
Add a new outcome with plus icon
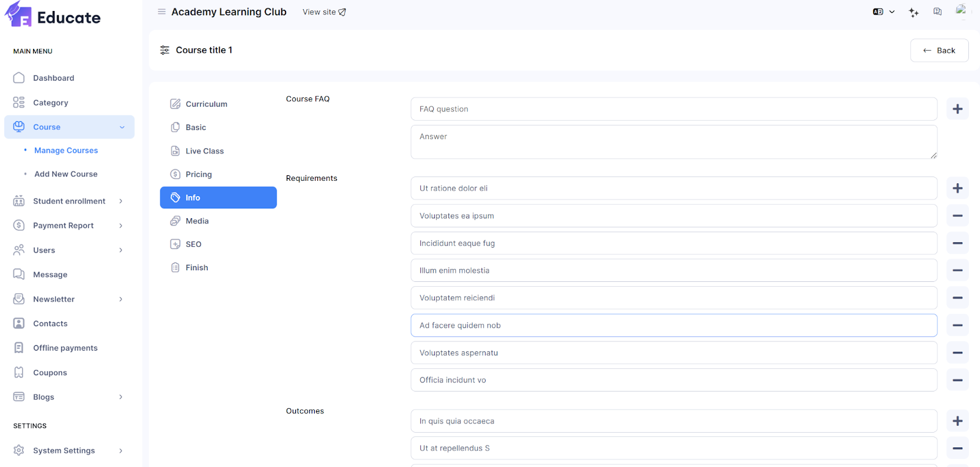(x=957, y=421)
